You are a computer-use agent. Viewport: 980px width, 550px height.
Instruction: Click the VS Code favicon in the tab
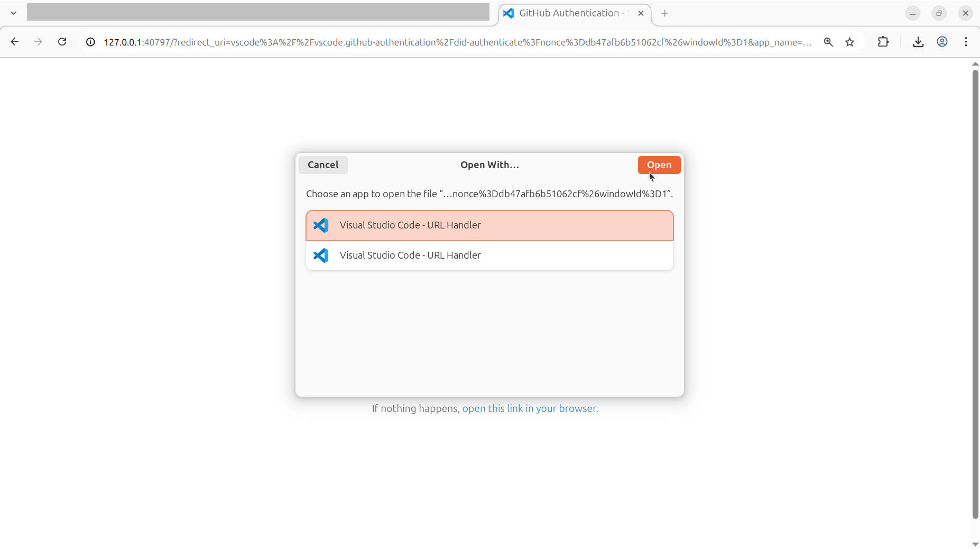pyautogui.click(x=509, y=13)
